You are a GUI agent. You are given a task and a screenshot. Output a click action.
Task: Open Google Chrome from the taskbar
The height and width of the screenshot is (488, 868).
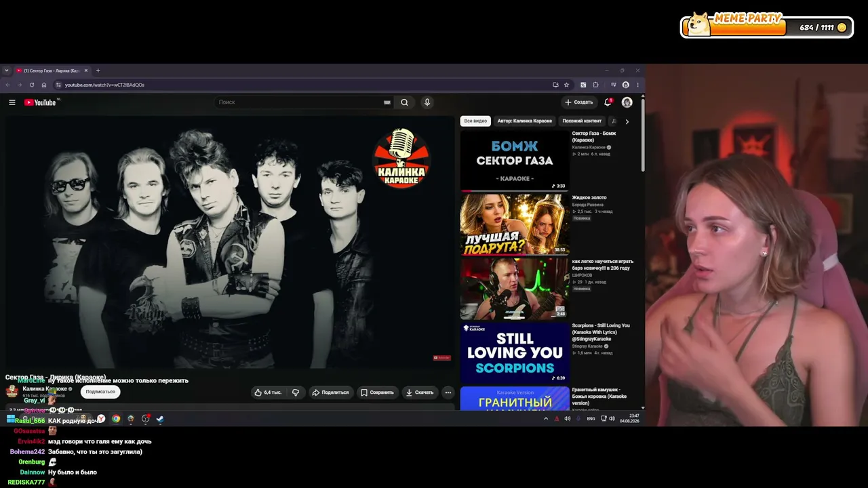pyautogui.click(x=116, y=419)
